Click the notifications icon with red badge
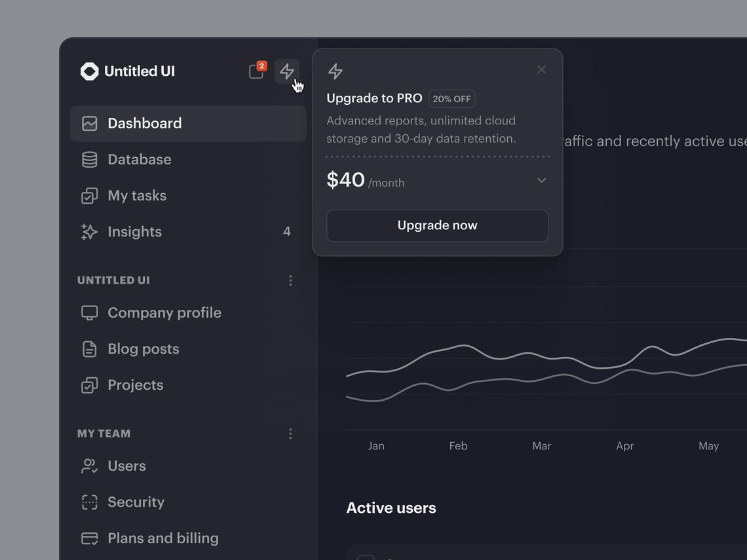747x560 pixels. pos(256,71)
